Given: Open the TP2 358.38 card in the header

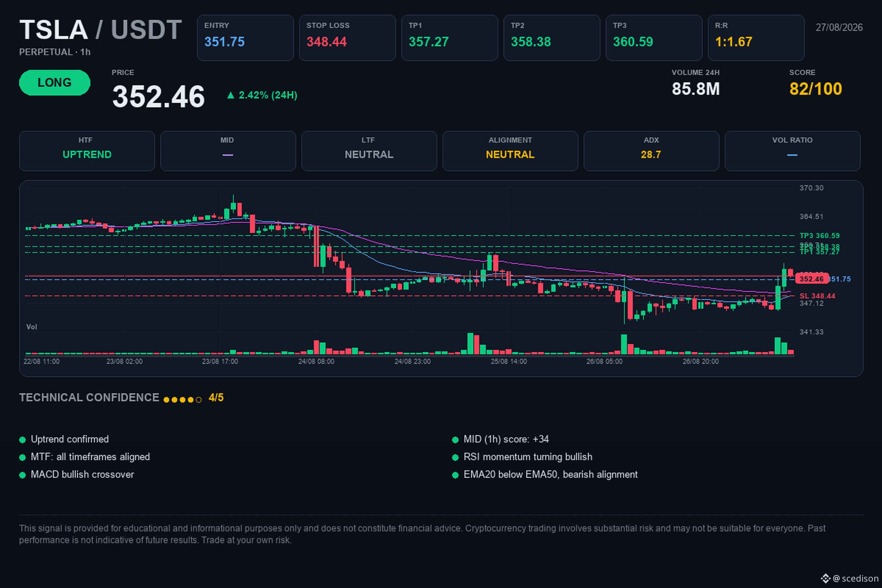Looking at the screenshot, I should tap(552, 38).
